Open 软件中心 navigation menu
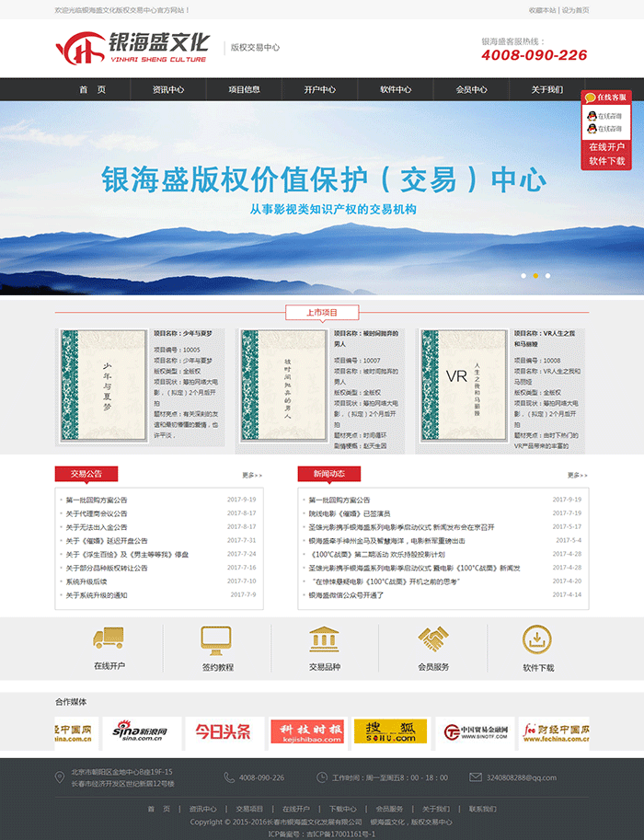644x840 pixels. [396, 89]
